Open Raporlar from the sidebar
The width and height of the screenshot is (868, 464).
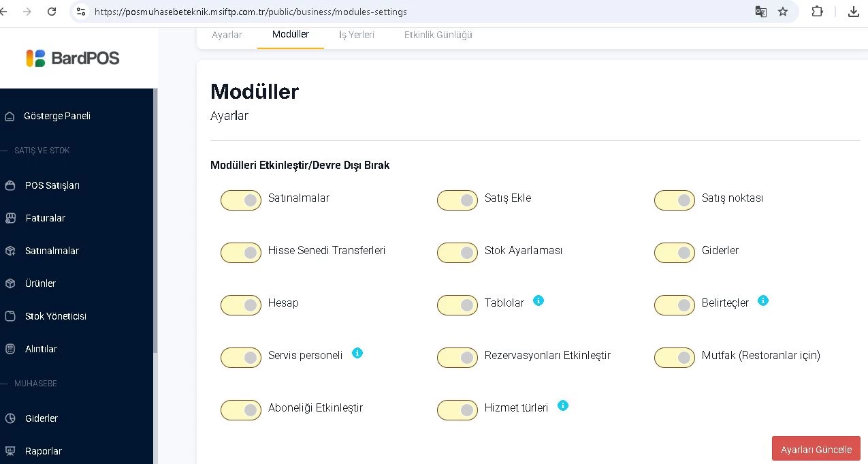coord(43,451)
